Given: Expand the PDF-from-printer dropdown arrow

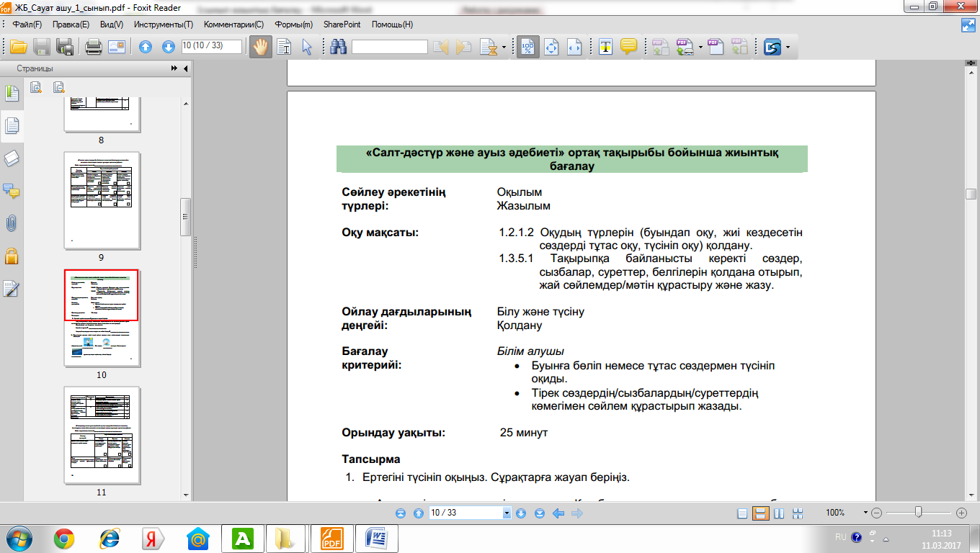Looking at the screenshot, I should [x=700, y=48].
